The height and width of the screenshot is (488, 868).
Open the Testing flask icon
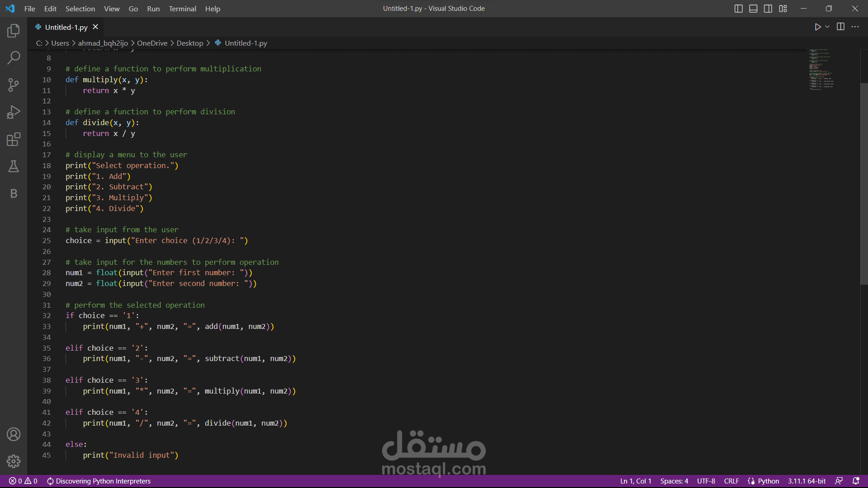tap(14, 166)
